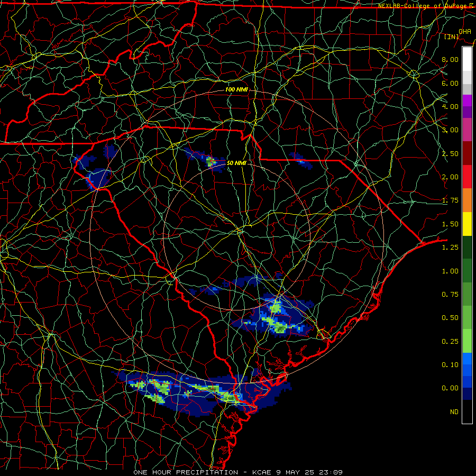Screen dimensions: 476x476
Task: Click the '1.75' legend value
Action: pyautogui.click(x=450, y=200)
